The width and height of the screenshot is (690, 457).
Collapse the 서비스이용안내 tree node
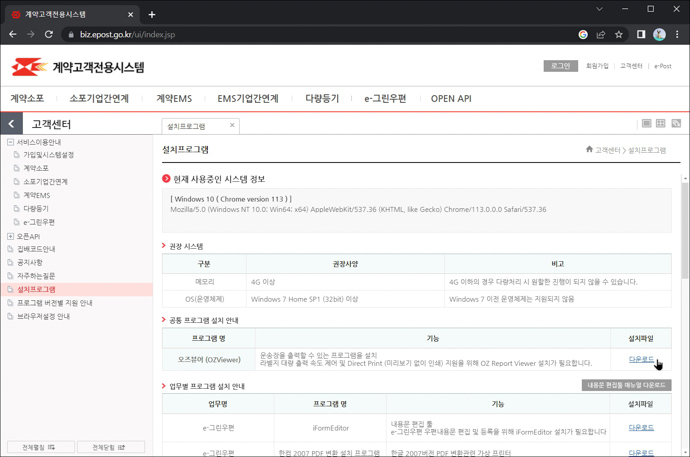pos(10,142)
